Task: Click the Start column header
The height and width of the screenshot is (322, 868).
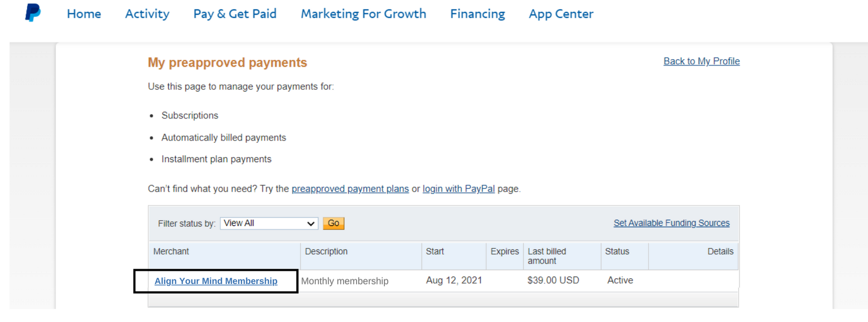Action: (x=435, y=252)
